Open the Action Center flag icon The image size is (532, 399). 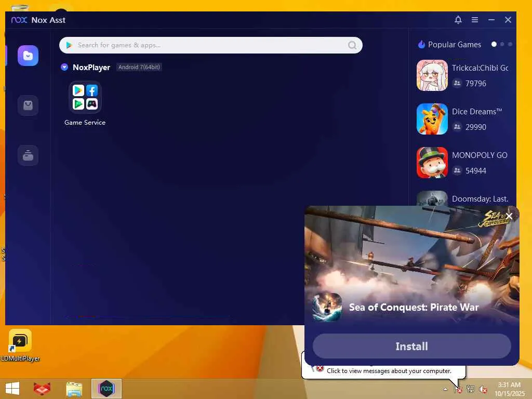click(458, 389)
